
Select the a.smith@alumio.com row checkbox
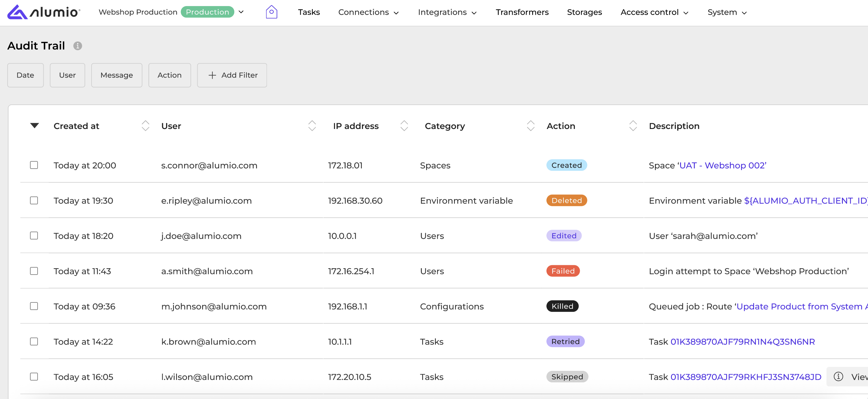[34, 271]
